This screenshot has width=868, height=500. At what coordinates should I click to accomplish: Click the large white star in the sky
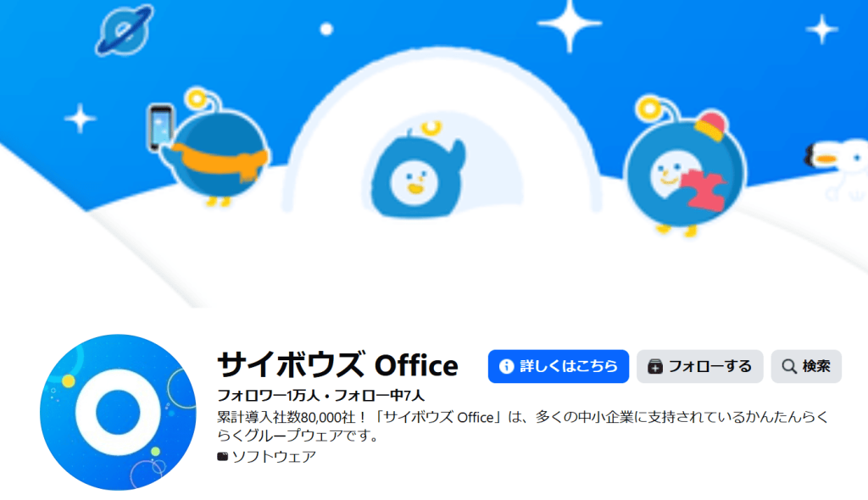tap(569, 24)
